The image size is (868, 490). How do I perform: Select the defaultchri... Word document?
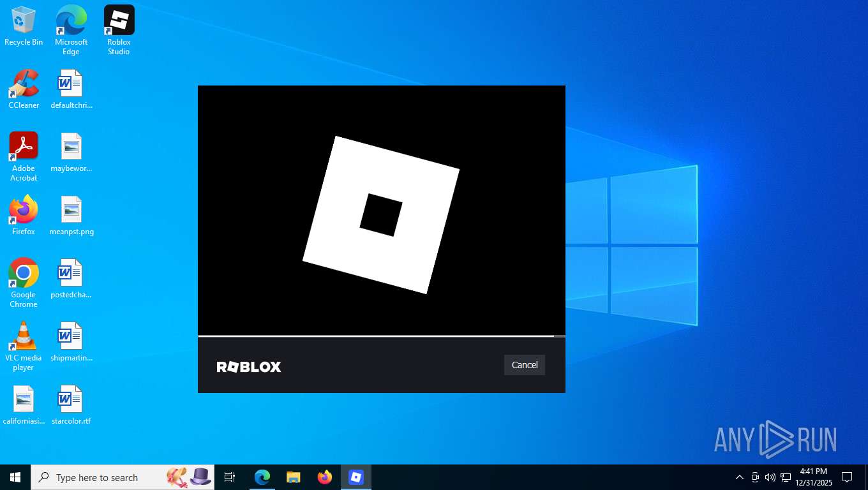(71, 89)
